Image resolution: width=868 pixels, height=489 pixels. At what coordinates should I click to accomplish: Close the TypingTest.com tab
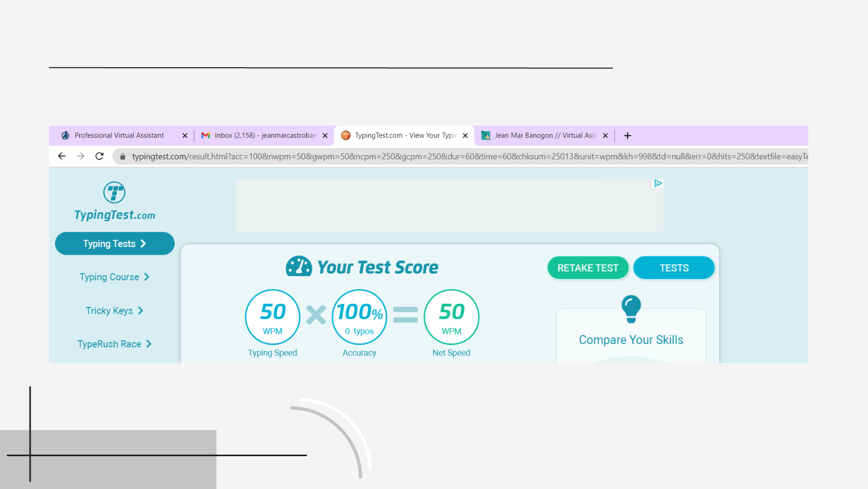click(x=465, y=135)
